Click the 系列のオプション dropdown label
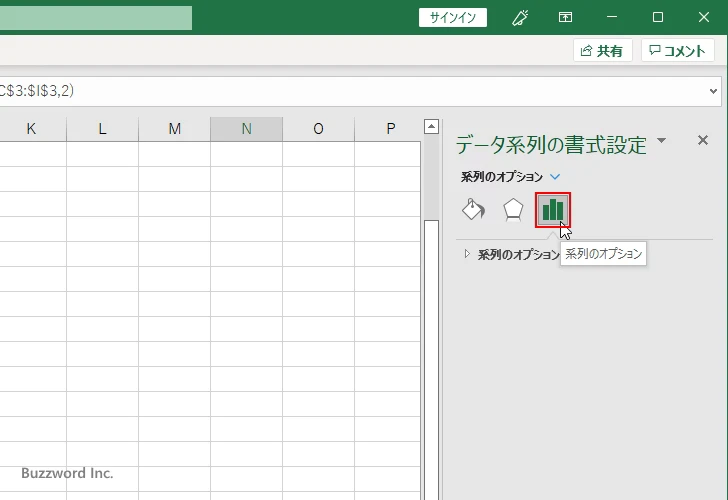 click(x=501, y=177)
